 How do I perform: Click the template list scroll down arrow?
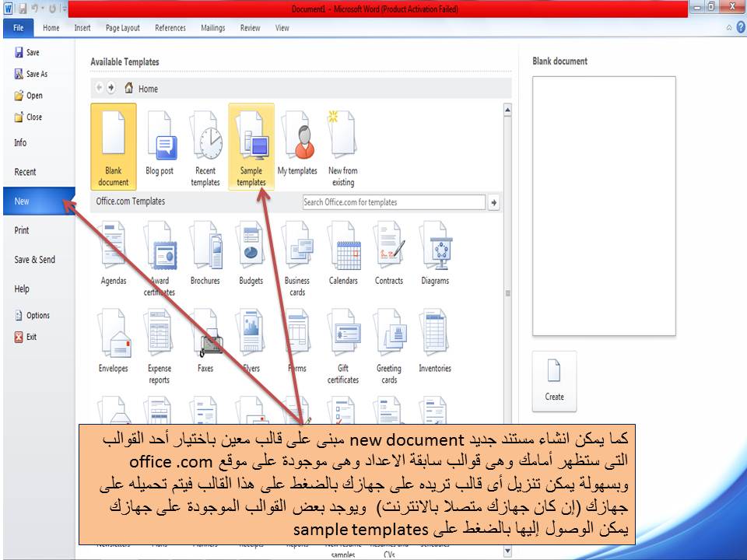(x=507, y=551)
